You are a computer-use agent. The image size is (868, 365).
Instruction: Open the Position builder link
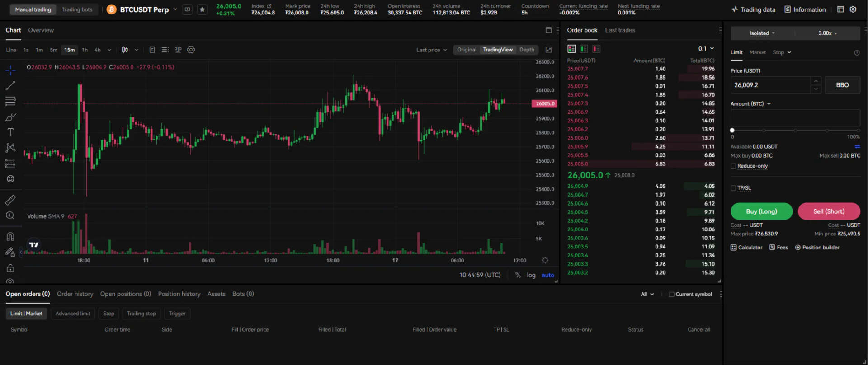pos(817,248)
